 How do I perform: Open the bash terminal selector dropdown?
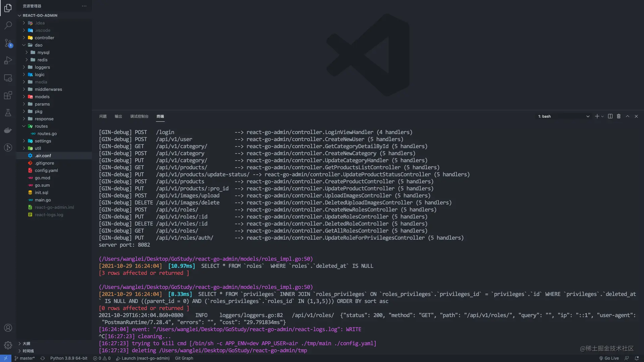tap(563, 116)
